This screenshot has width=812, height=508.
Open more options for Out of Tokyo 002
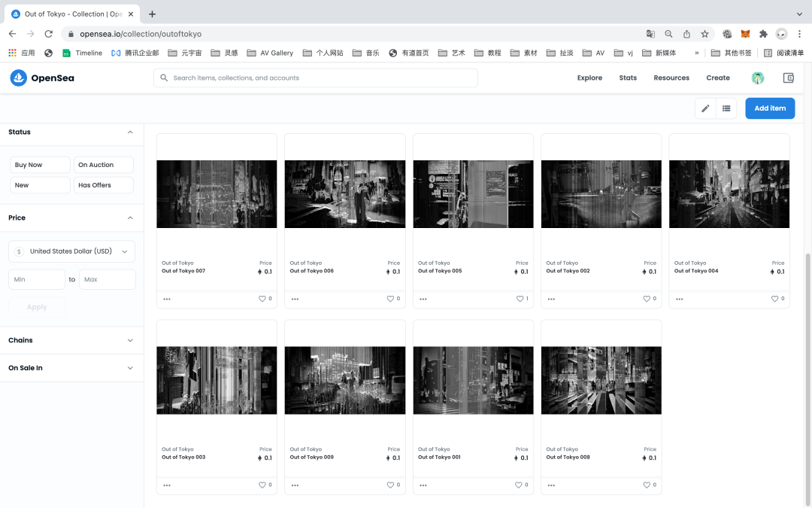point(552,299)
